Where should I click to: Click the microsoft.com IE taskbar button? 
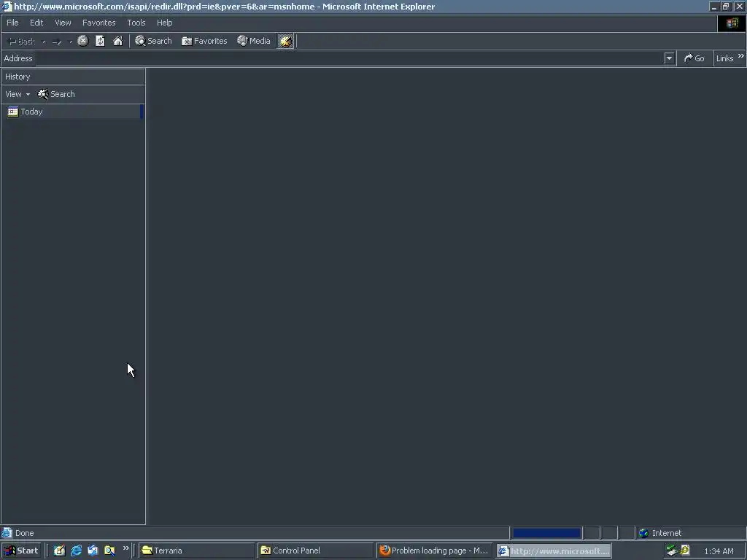553,551
